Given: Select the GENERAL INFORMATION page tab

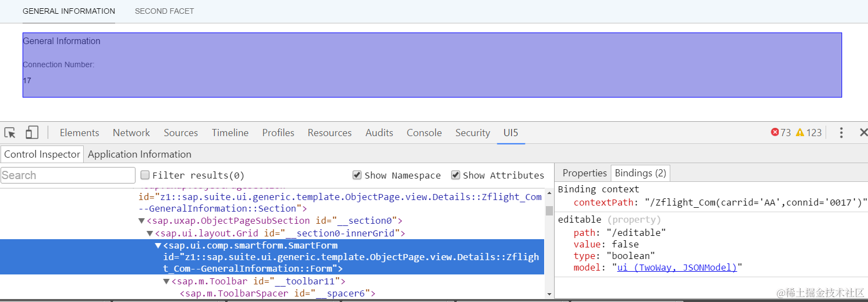Looking at the screenshot, I should [x=69, y=11].
